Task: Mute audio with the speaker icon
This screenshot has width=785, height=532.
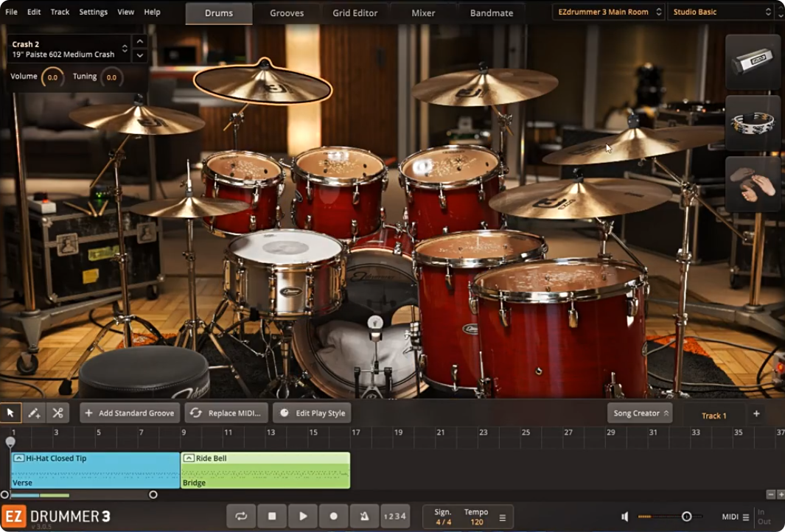Action: tap(625, 517)
